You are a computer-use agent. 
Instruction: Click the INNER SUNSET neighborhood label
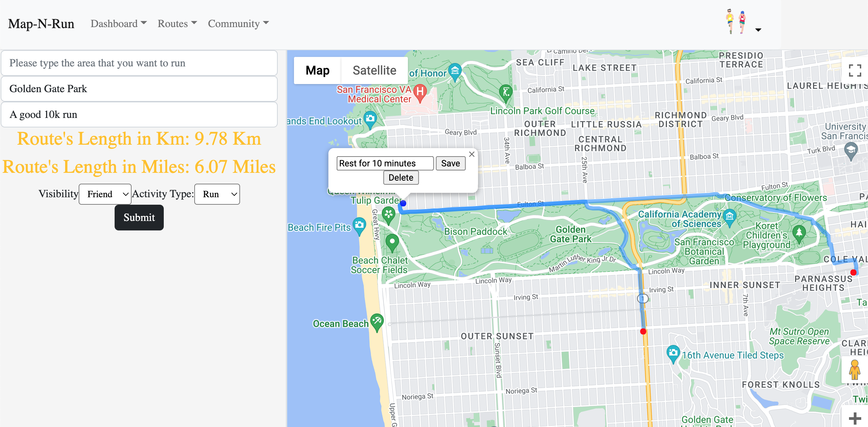(745, 285)
